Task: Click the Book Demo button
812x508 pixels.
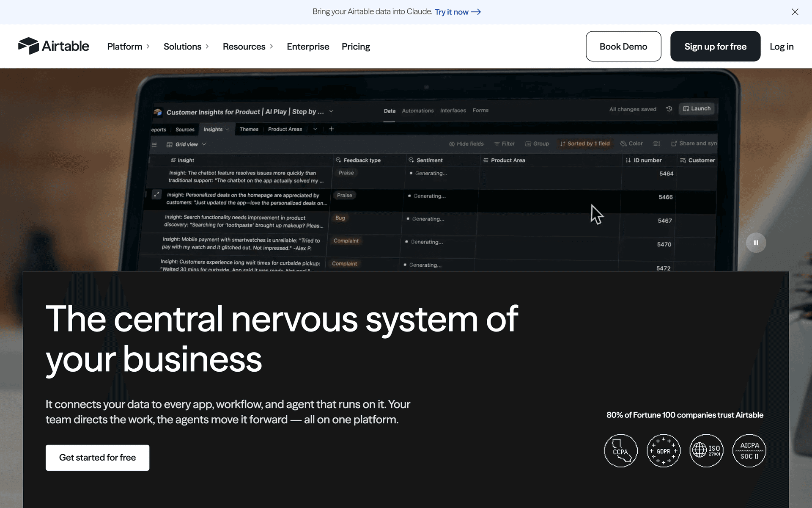Action: click(623, 46)
